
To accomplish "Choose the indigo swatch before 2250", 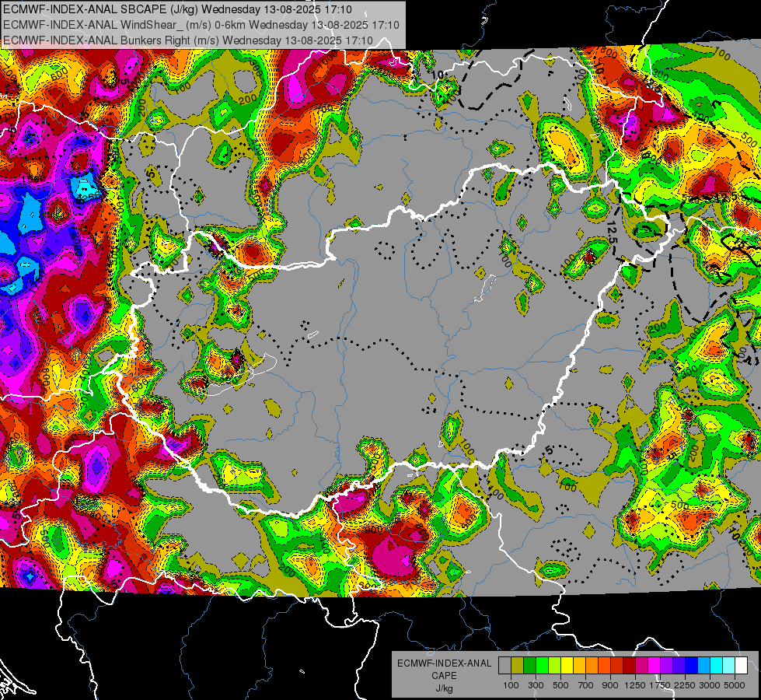I will pos(679,666).
